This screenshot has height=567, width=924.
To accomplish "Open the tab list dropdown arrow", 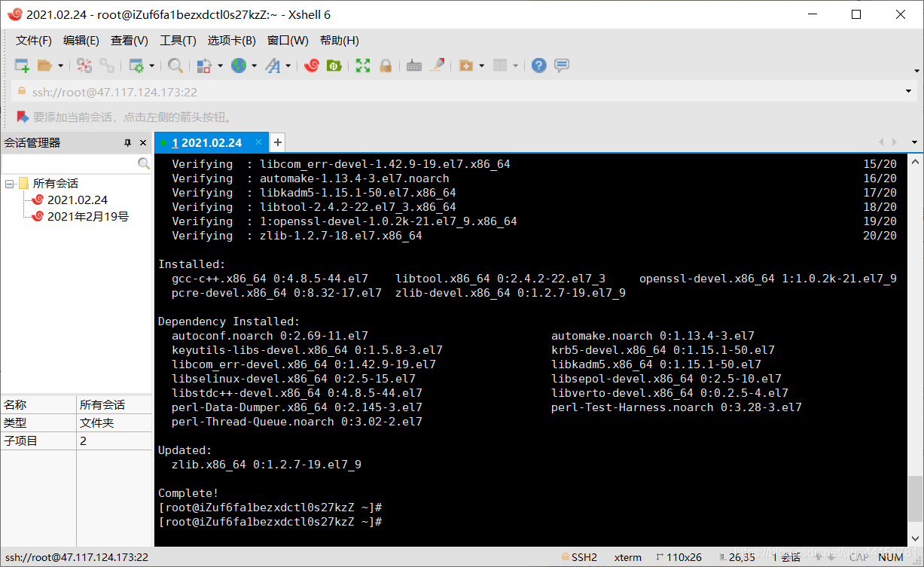I will [914, 142].
